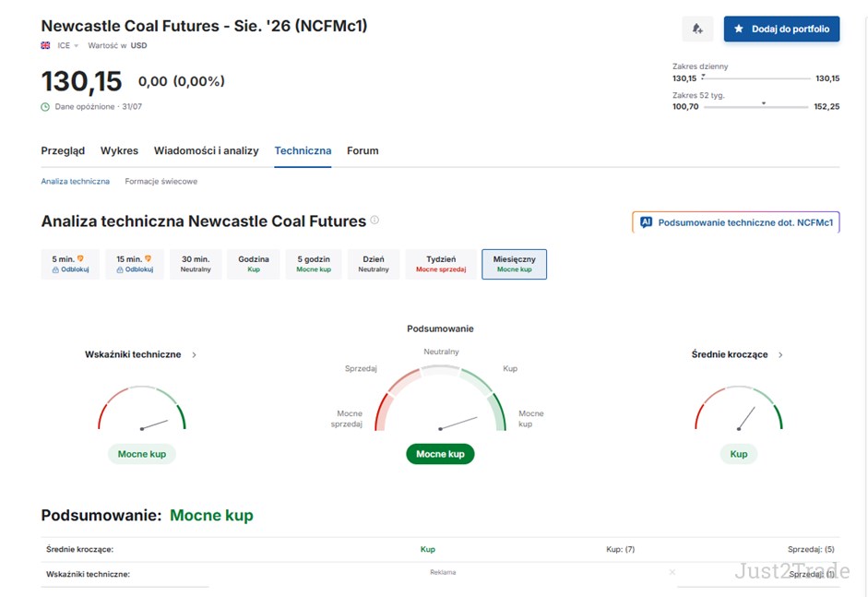Click the 52-week low value 100,70
Image resolution: width=868 pixels, height=597 pixels.
685,106
